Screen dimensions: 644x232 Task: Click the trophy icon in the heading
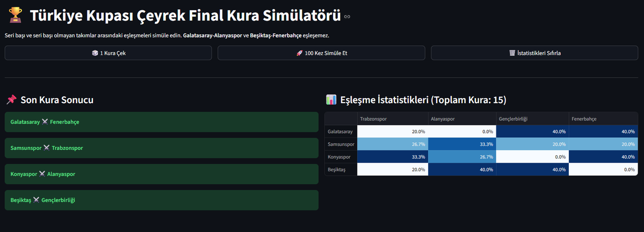pyautogui.click(x=14, y=16)
